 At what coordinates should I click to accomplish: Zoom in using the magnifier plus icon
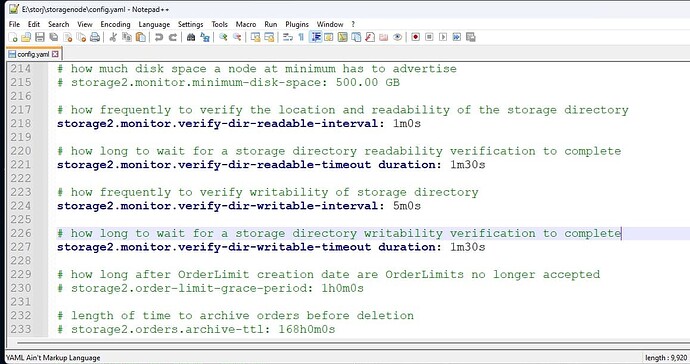tap(223, 37)
